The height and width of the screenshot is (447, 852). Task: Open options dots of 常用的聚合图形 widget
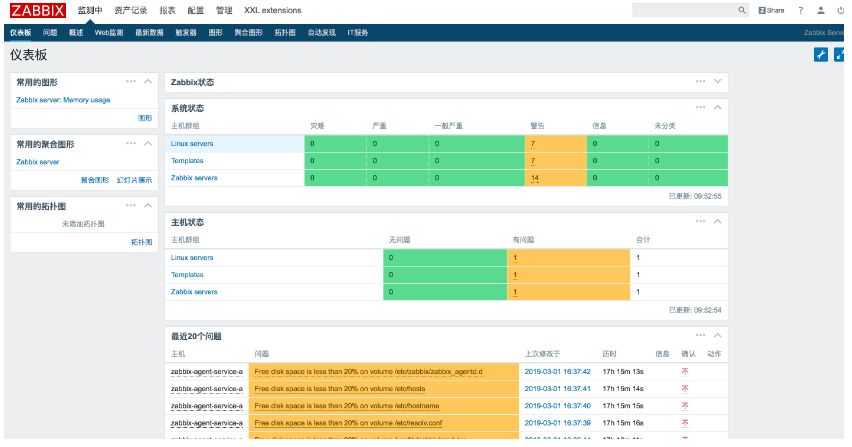click(131, 143)
